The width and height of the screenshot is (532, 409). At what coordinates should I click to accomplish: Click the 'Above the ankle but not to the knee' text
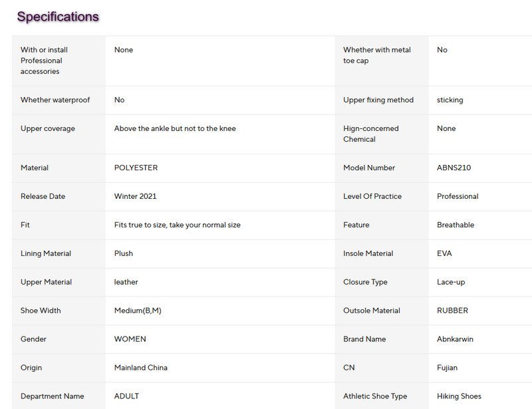pyautogui.click(x=175, y=128)
